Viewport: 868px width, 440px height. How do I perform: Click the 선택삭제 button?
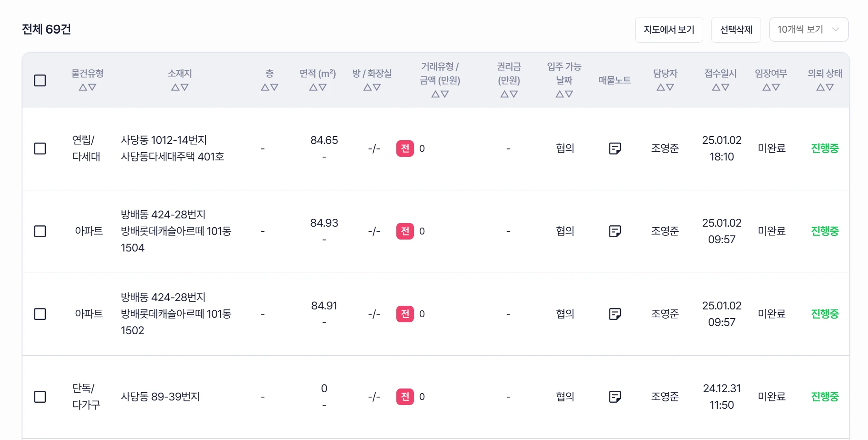736,30
